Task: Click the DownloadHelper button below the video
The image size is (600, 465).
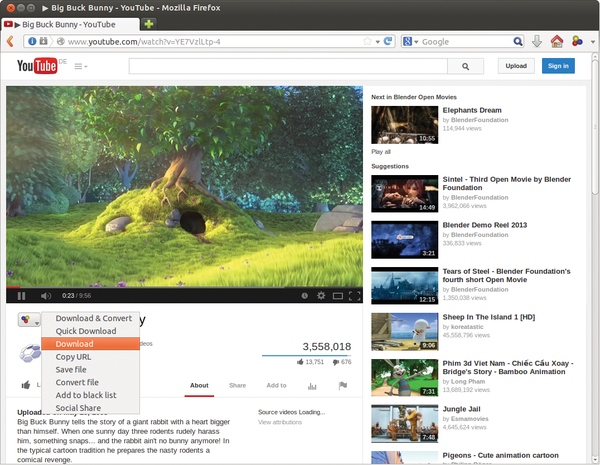Action: pos(29,320)
